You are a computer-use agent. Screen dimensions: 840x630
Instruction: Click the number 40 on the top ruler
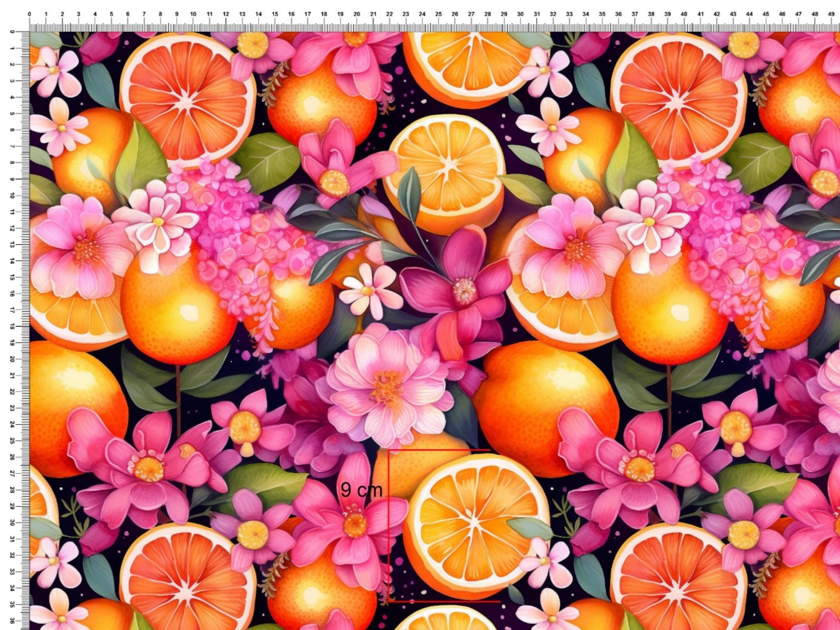tap(684, 14)
